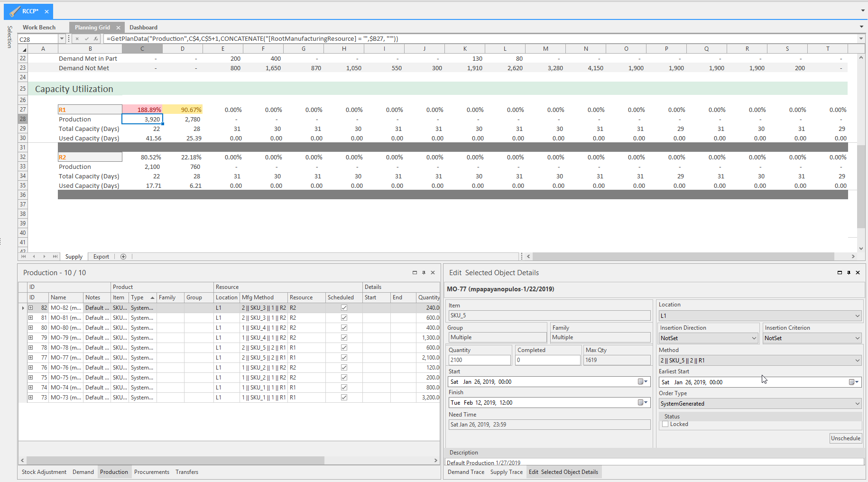Click the spreadsheet horizontal scrollbar
This screenshot has width=868, height=482.
pyautogui.click(x=683, y=257)
